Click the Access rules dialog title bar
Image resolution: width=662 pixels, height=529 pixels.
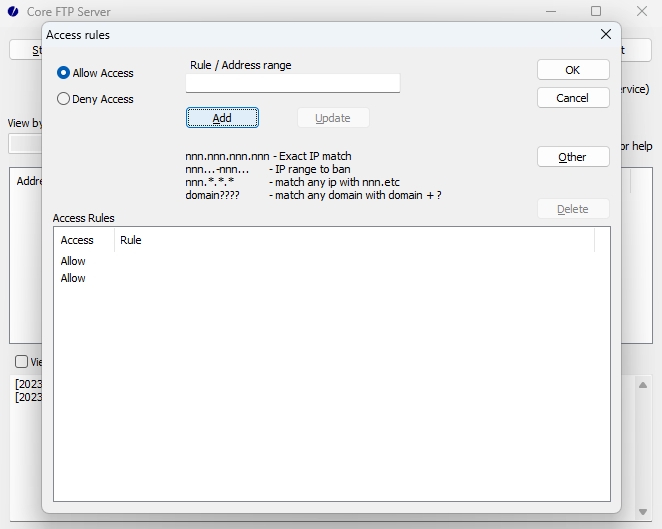point(300,34)
